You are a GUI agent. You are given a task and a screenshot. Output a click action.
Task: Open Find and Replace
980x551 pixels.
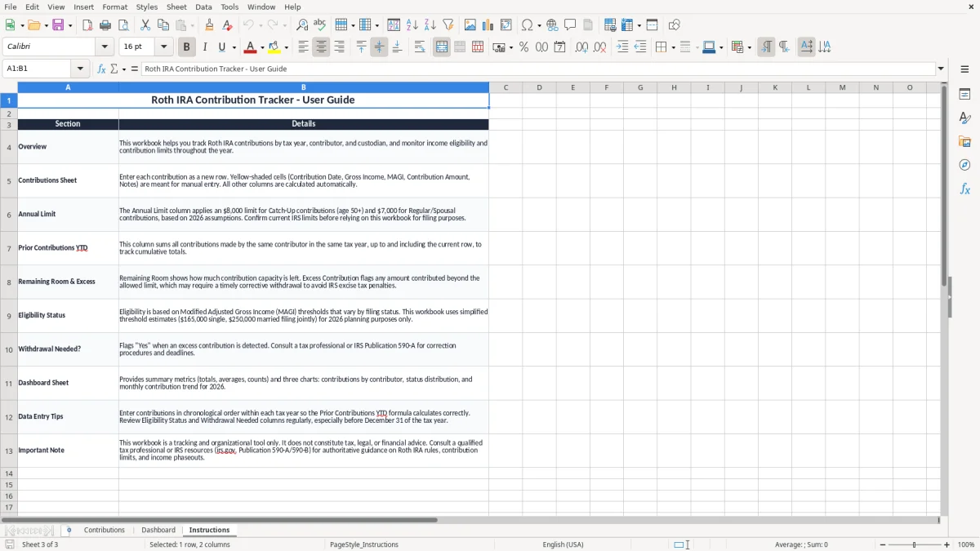coord(302,25)
